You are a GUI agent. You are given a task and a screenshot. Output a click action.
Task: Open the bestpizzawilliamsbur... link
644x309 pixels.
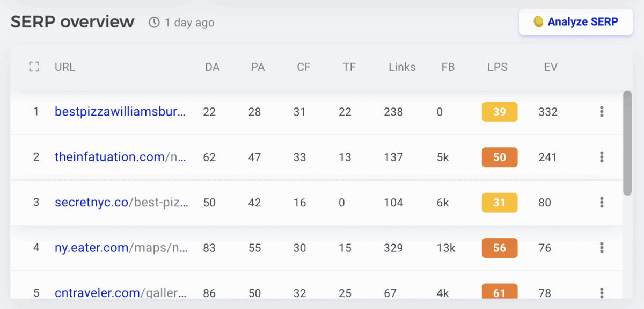[x=120, y=112]
